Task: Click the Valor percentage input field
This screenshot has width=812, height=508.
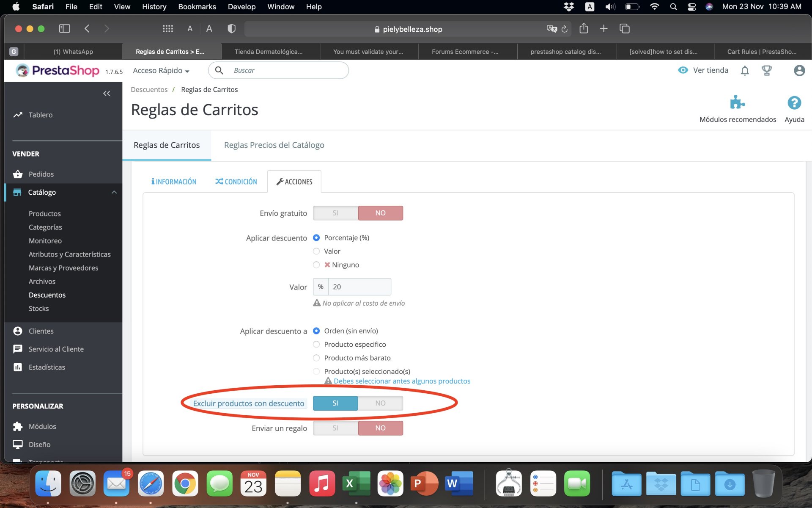Action: point(359,287)
